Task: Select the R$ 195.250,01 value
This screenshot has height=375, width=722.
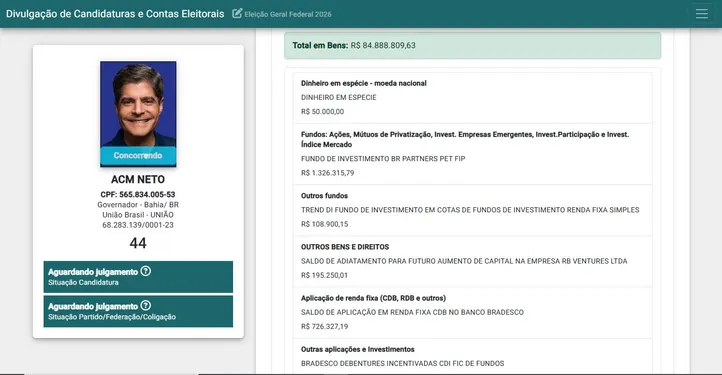Action: [325, 275]
